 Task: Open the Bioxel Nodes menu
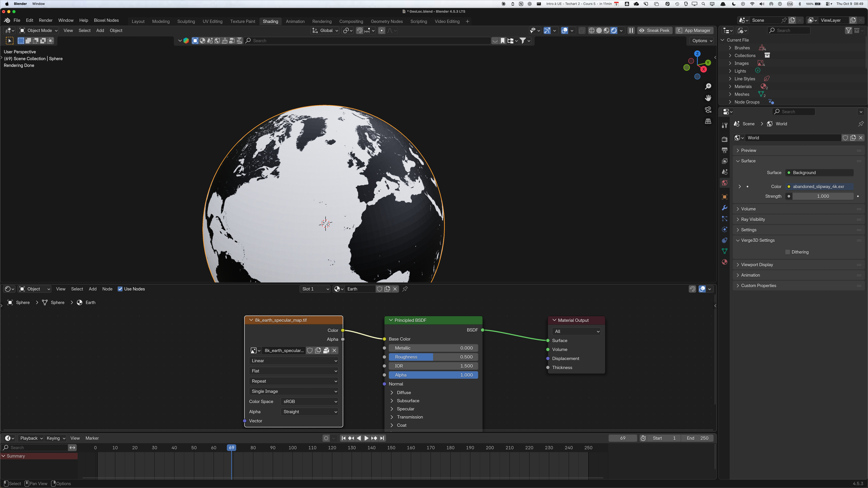click(x=106, y=21)
